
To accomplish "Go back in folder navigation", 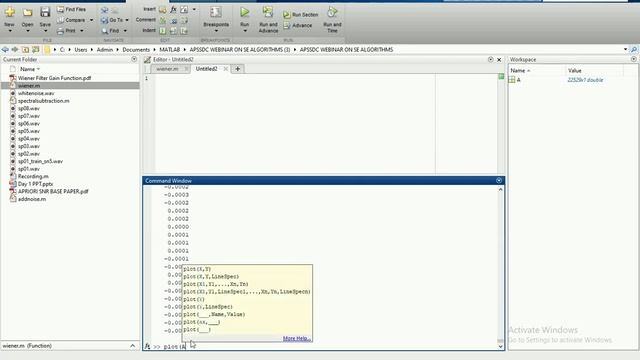I will pos(5,49).
